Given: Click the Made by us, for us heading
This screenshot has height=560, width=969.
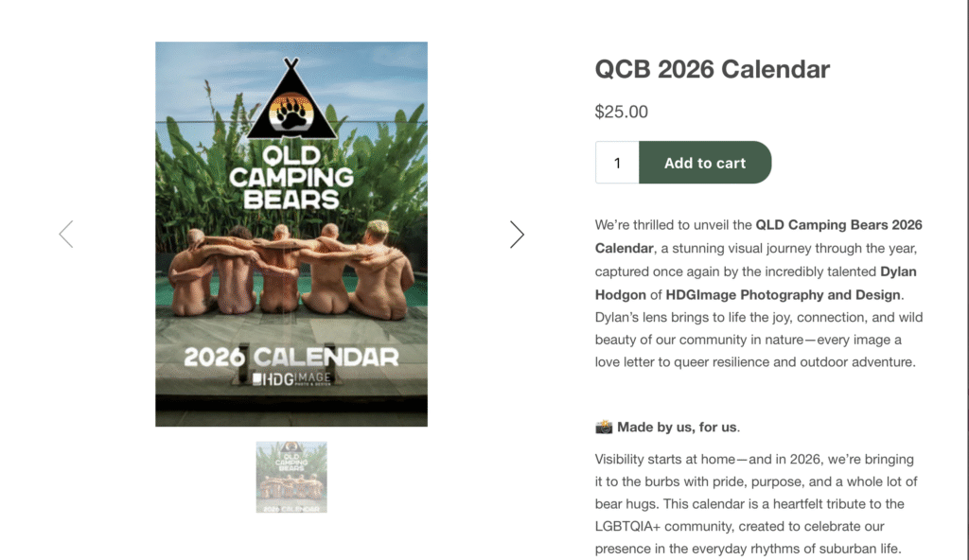Looking at the screenshot, I should coord(678,427).
